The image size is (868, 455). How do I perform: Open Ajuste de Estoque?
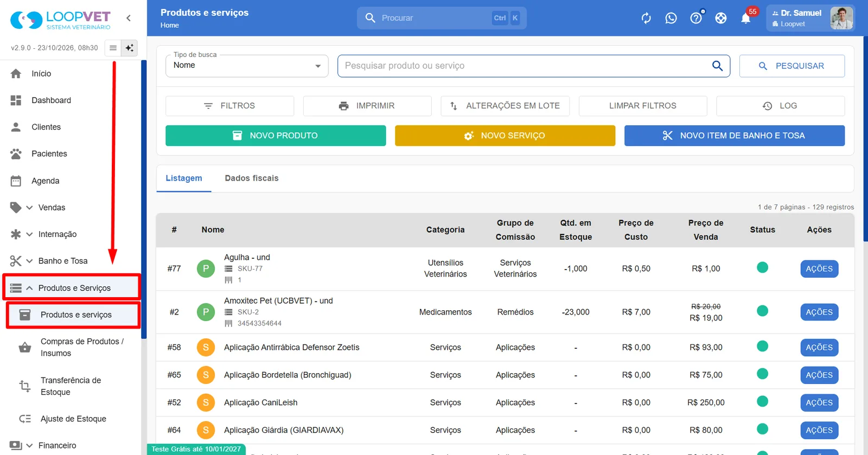[74, 419]
